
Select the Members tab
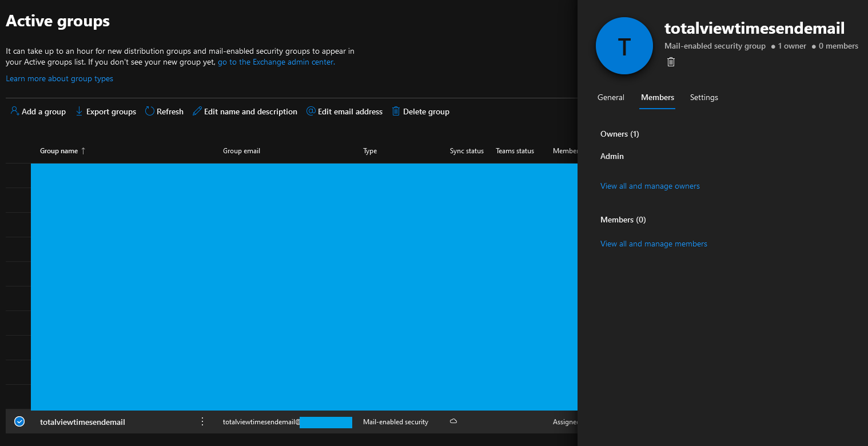coord(658,97)
